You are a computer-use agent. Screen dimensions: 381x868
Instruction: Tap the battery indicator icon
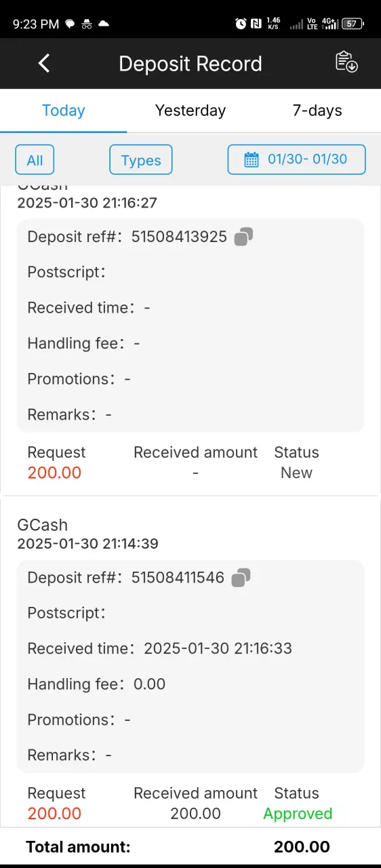click(353, 24)
